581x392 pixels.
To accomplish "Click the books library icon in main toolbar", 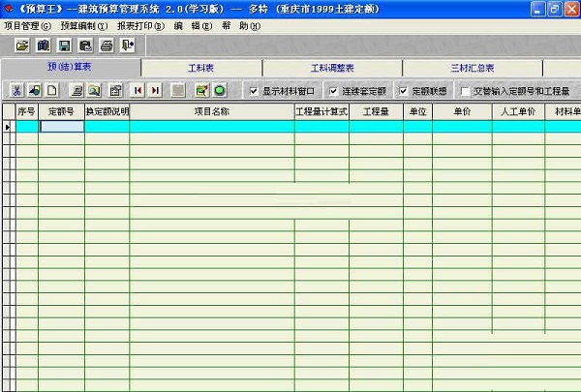I will coord(44,45).
